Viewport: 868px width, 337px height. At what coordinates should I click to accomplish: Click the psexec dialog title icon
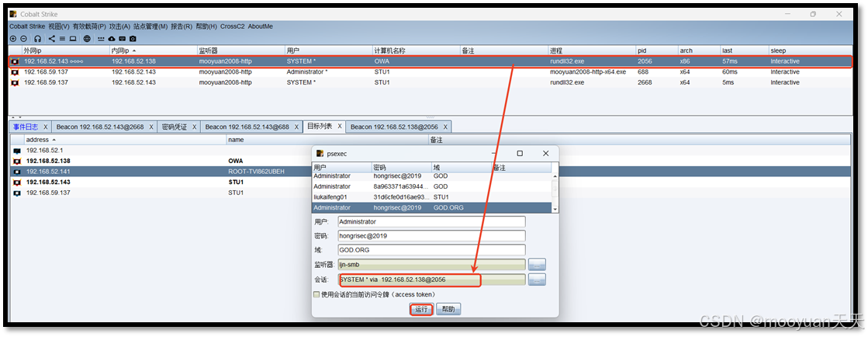tap(320, 154)
